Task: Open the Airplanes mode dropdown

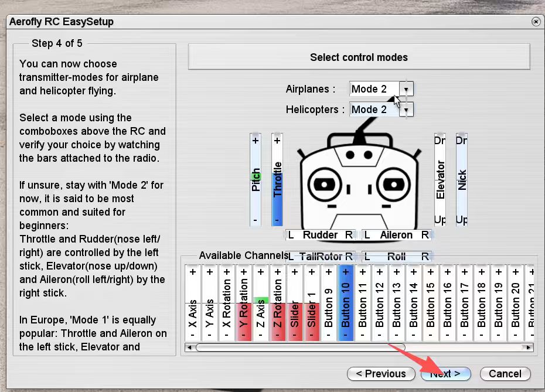Action: 407,89
